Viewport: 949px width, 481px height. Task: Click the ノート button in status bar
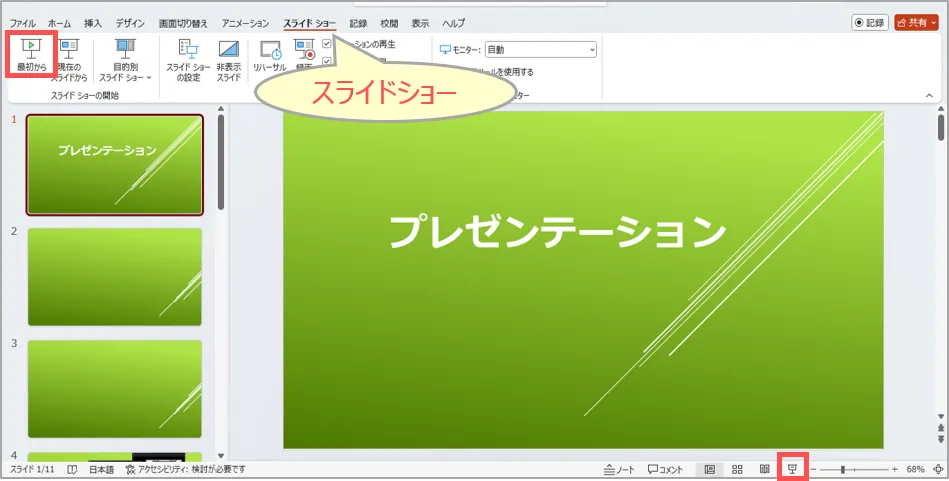click(x=619, y=469)
